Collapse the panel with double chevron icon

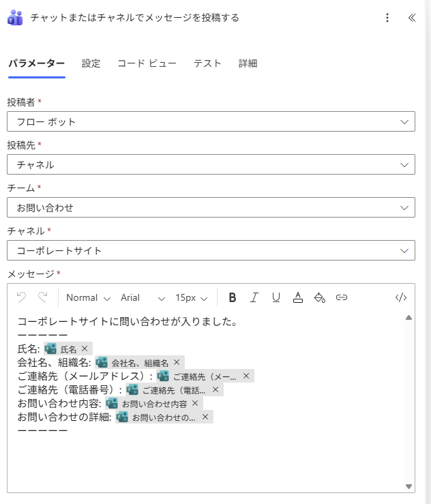tap(412, 18)
